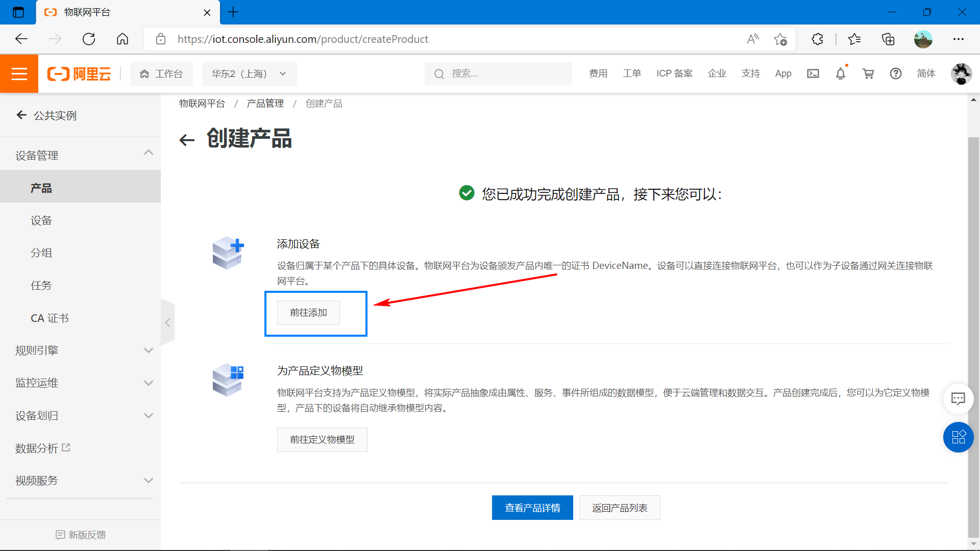This screenshot has width=980, height=551.
Task: Click the 新版反馈 feedback link
Action: pos(81,535)
